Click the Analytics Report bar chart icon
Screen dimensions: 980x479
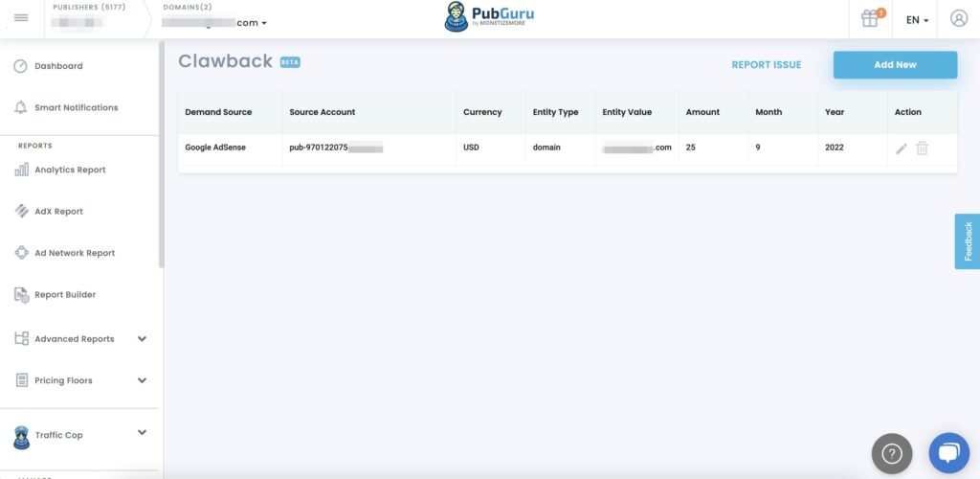tap(21, 170)
